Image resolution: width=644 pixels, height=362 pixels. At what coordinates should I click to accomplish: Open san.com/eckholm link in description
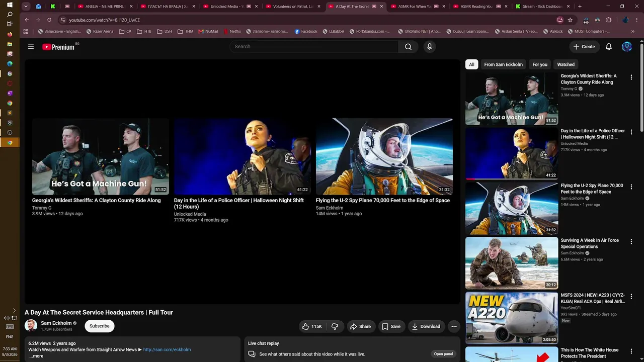[x=167, y=349]
